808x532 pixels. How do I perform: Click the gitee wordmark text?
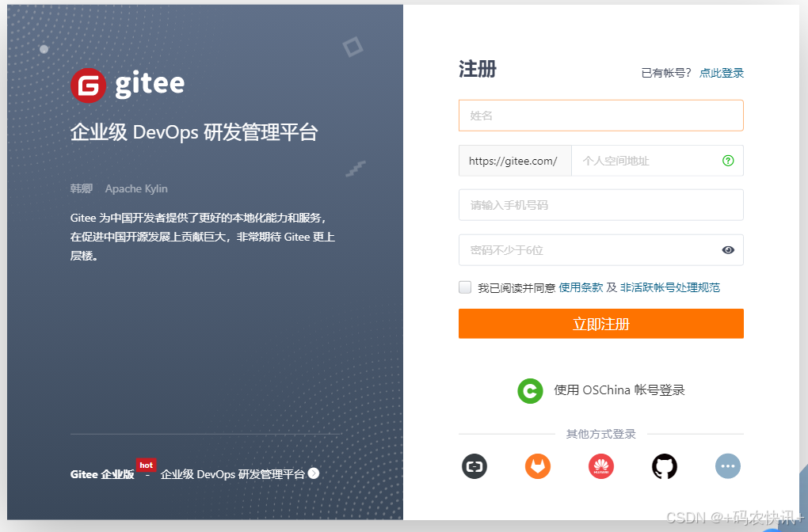[150, 85]
